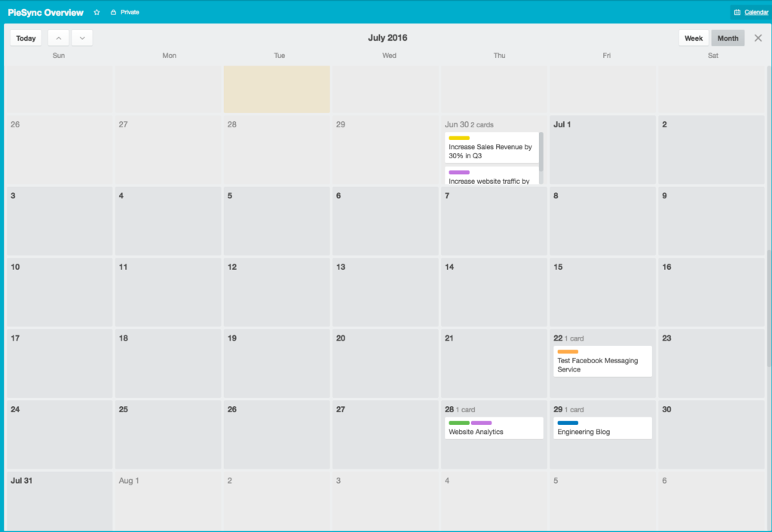Viewport: 772px width, 532px height.
Task: Go to next month with down chevron
Action: tap(82, 38)
